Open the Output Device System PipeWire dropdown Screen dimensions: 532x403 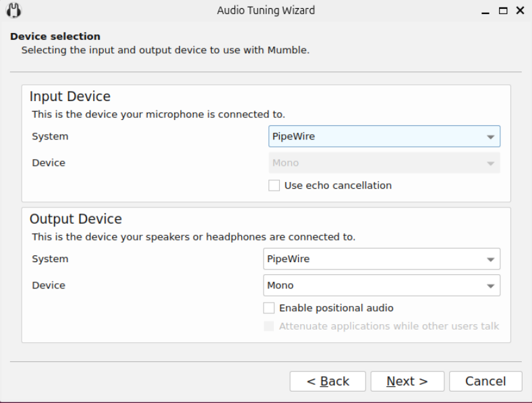(382, 259)
